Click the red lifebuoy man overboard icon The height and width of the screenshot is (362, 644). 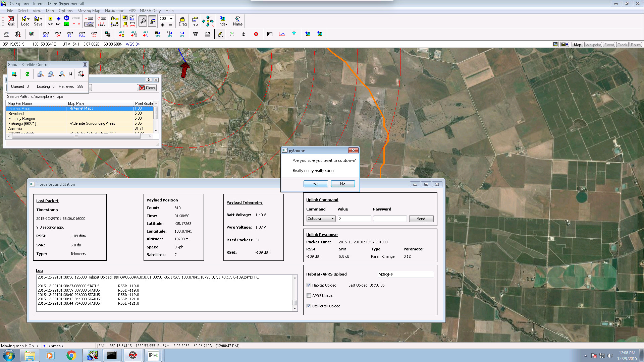(256, 34)
